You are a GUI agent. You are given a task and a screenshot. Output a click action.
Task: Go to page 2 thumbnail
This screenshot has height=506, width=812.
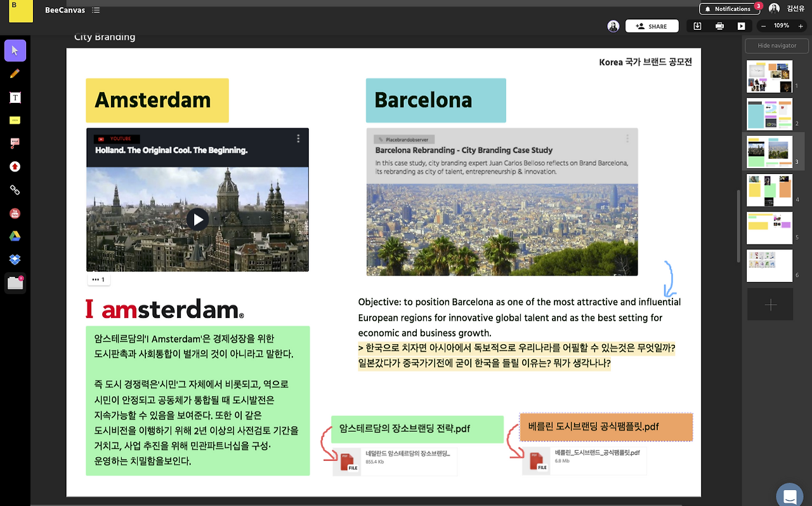769,114
